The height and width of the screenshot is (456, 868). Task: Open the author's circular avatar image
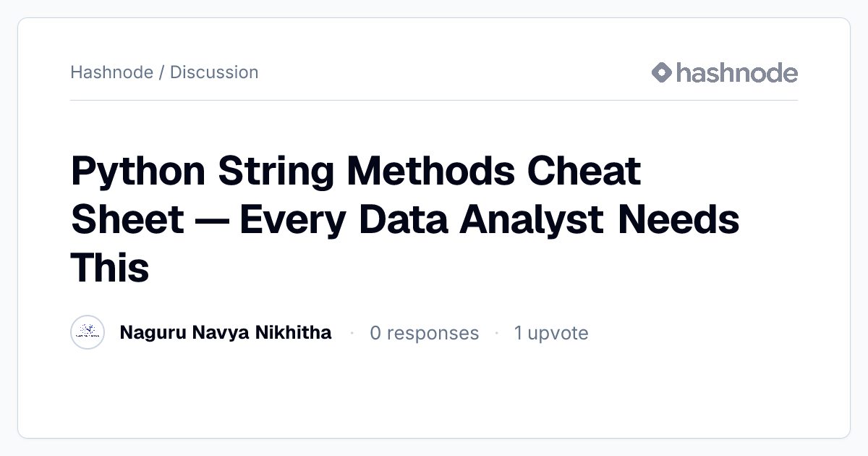click(x=88, y=333)
